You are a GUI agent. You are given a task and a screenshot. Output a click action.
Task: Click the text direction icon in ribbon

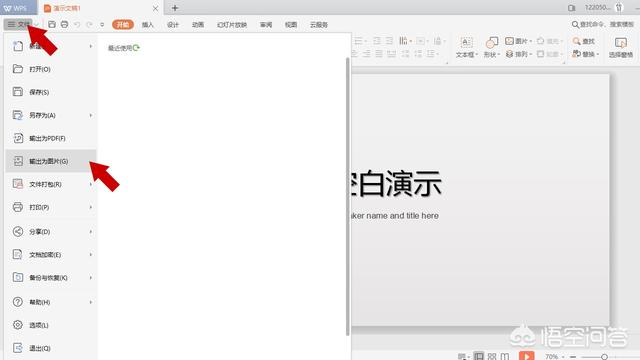(x=404, y=41)
